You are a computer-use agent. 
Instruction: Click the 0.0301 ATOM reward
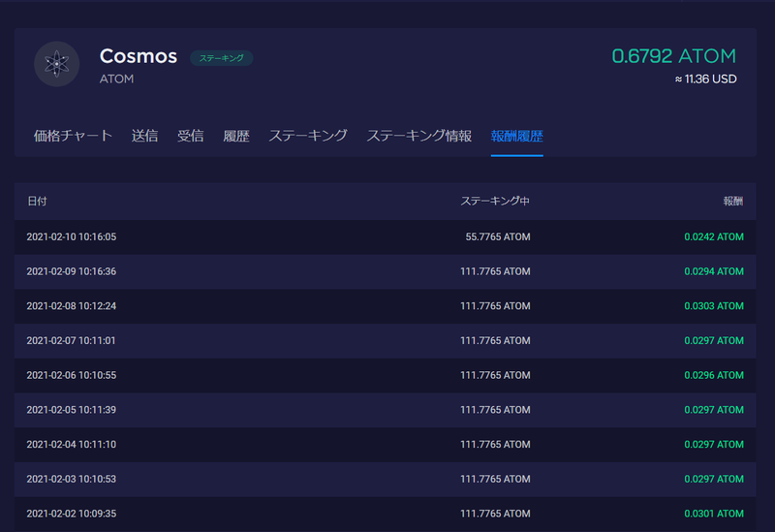click(x=714, y=514)
